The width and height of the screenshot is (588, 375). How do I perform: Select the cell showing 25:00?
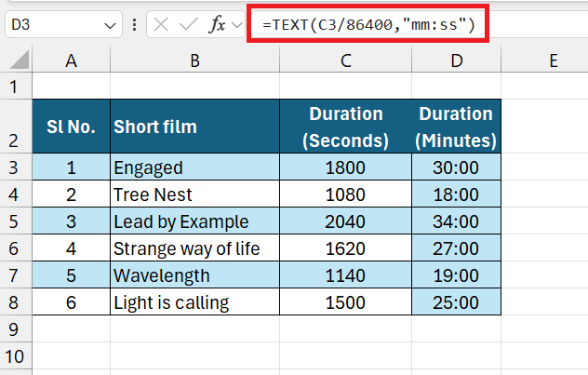click(x=457, y=302)
